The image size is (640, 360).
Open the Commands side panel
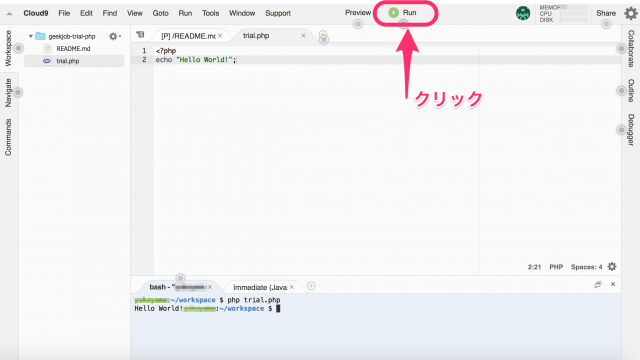8,137
